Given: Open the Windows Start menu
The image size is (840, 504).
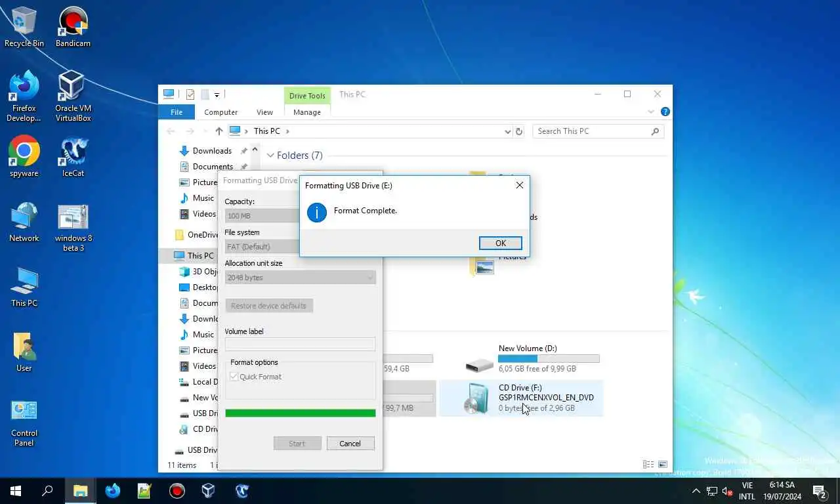Looking at the screenshot, I should [x=16, y=491].
